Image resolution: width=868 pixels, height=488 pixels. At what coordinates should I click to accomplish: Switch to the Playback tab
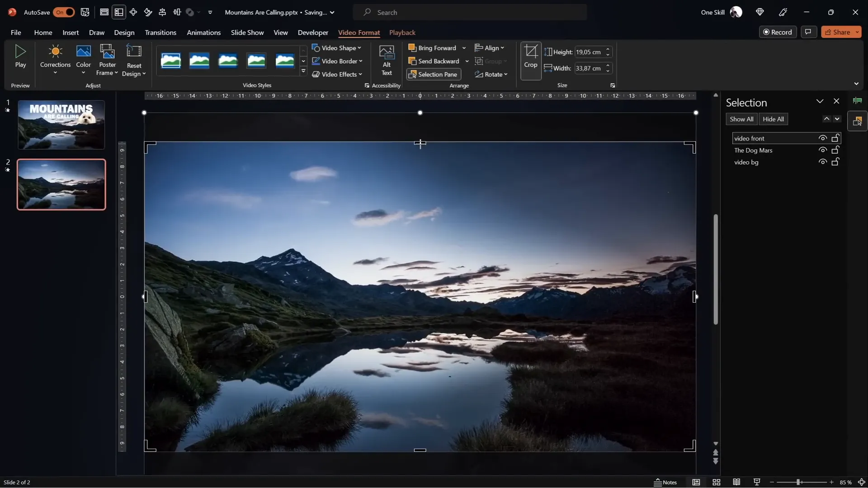402,33
